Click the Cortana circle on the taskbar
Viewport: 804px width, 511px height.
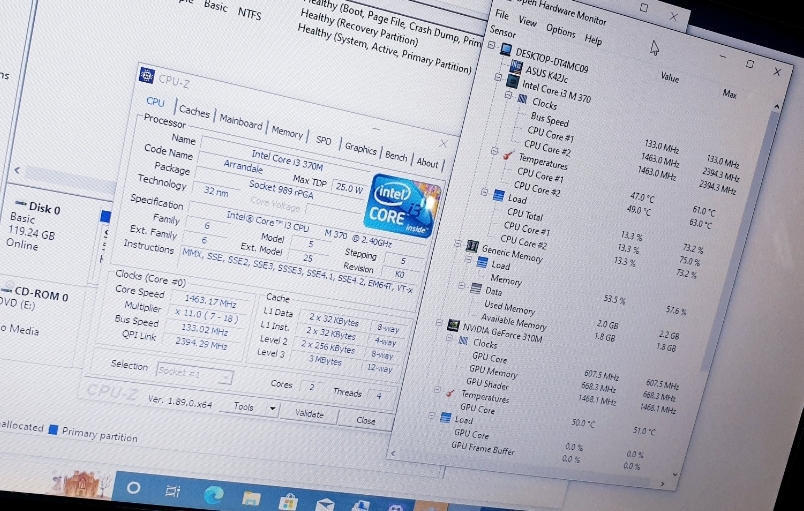point(133,488)
